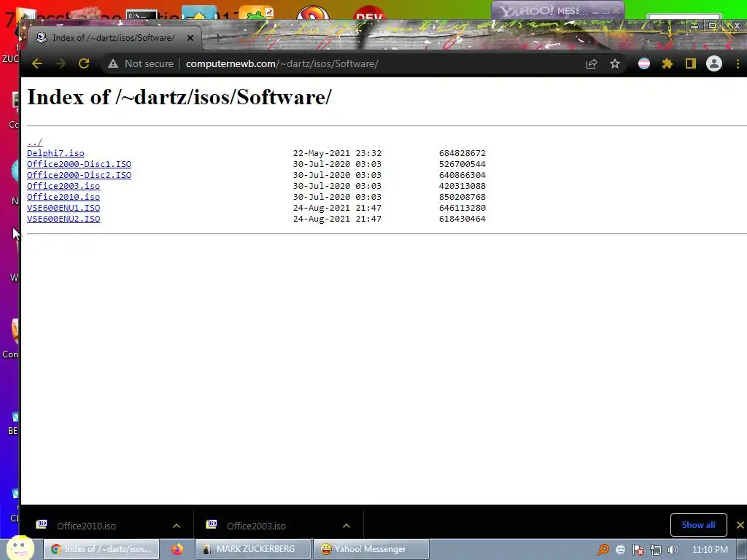Share this page using share icon
Viewport: 747px width, 560px height.
[x=592, y=64]
